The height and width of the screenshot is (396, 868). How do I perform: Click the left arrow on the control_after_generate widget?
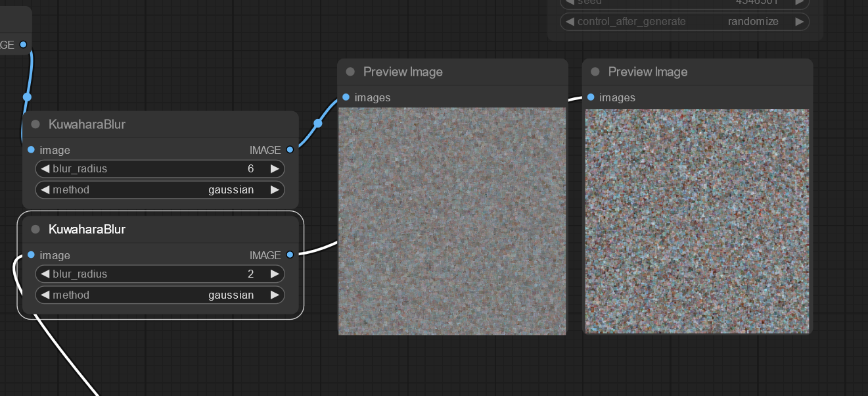pos(569,21)
